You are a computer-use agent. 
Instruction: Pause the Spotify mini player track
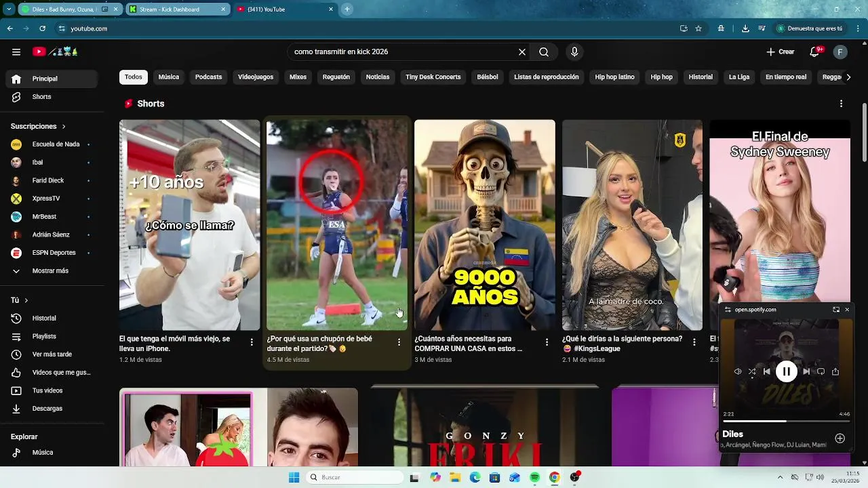click(786, 371)
